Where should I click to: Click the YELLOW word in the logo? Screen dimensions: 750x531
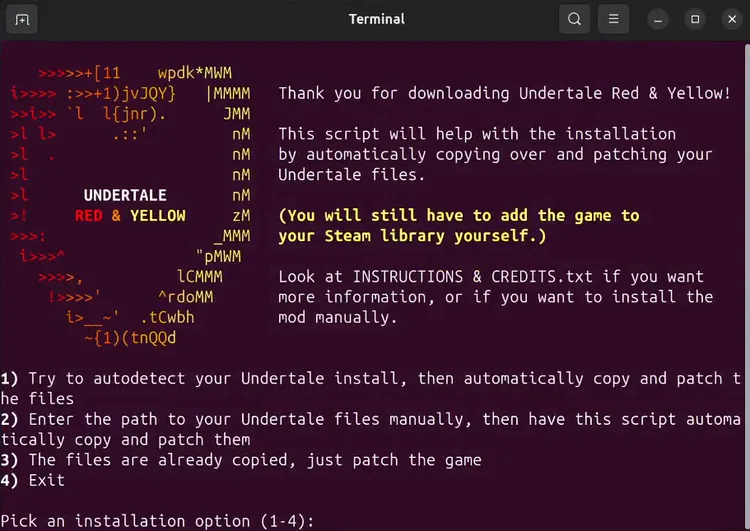tap(158, 216)
